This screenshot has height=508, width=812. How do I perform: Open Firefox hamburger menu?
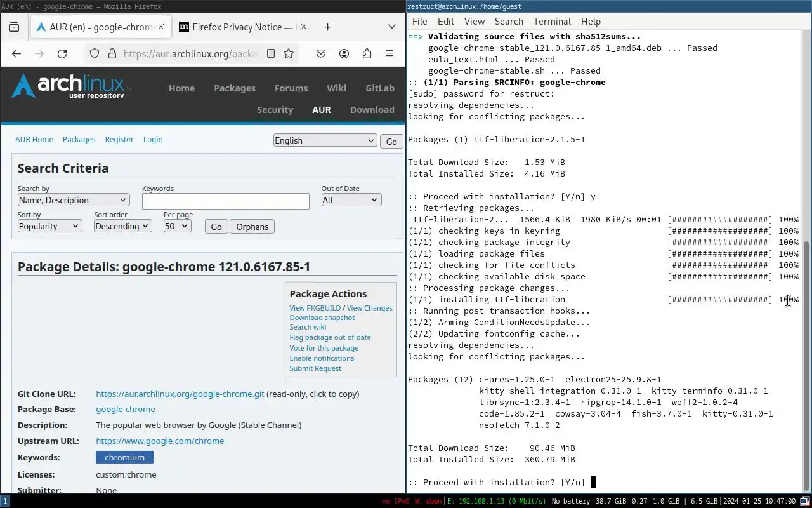coord(390,54)
